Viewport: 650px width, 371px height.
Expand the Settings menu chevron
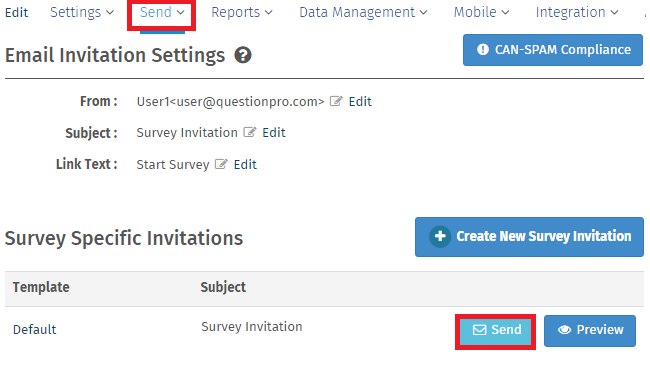pyautogui.click(x=110, y=13)
